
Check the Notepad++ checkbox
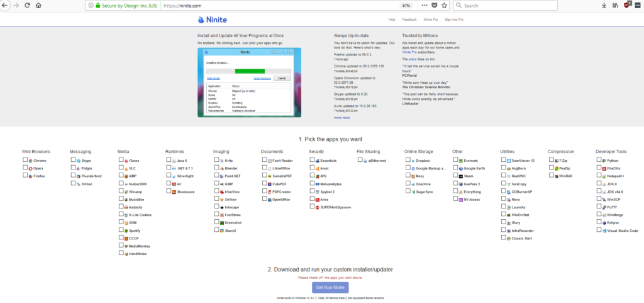pyautogui.click(x=599, y=176)
